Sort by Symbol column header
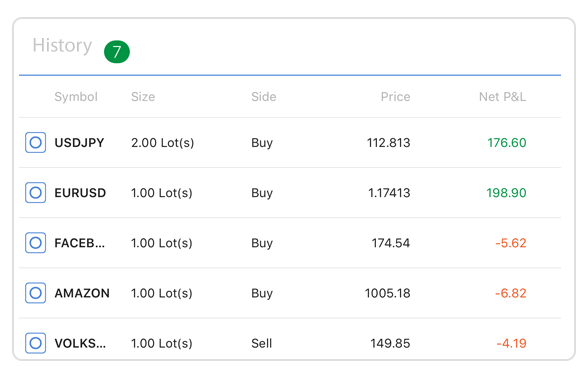This screenshot has width=587, height=379. [x=76, y=97]
